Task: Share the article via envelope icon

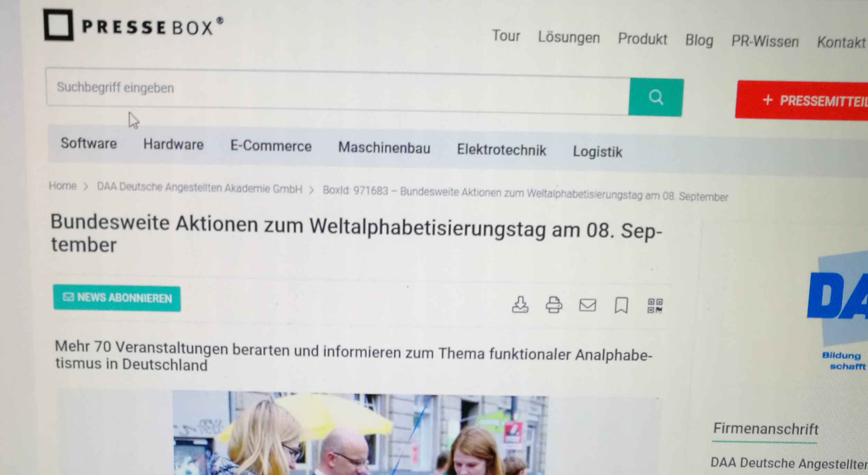Action: point(588,305)
